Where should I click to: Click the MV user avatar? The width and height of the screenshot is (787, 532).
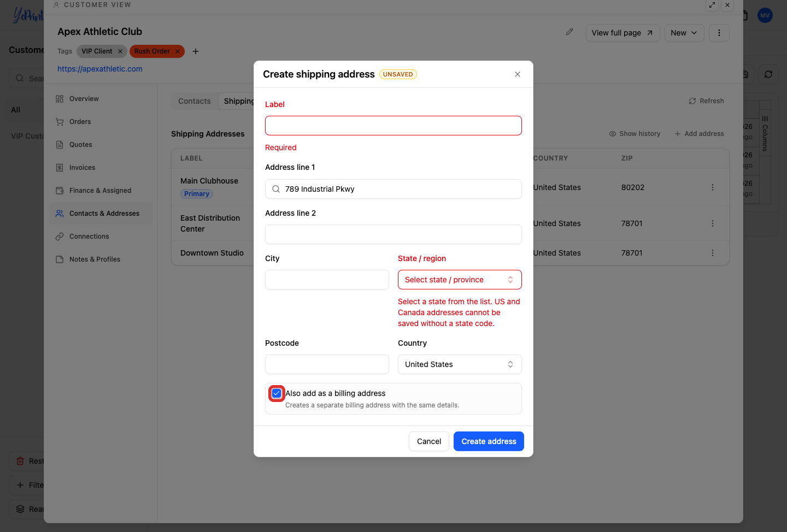[x=765, y=15]
